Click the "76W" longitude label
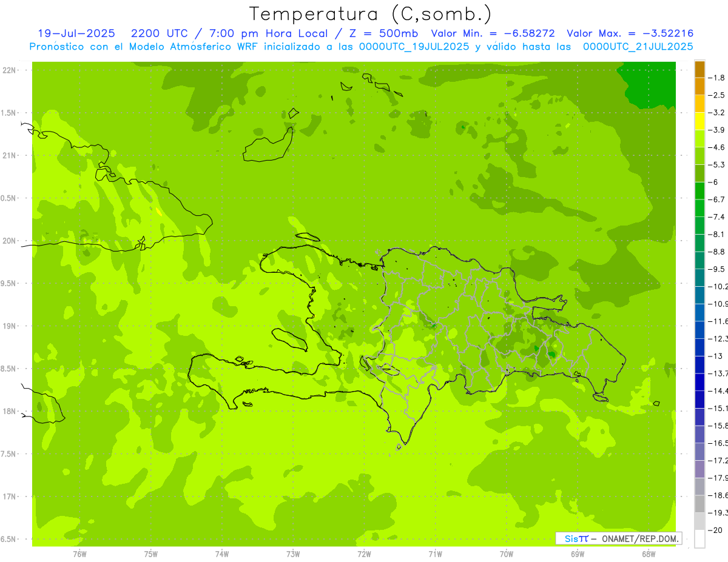 pyautogui.click(x=79, y=554)
